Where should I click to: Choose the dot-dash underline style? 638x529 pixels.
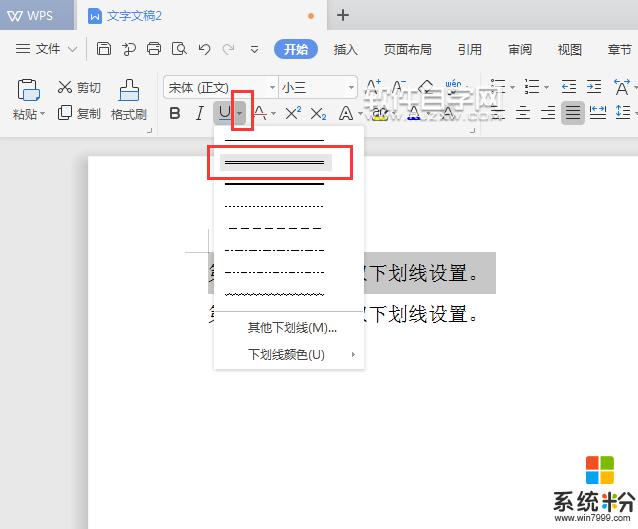pos(275,250)
